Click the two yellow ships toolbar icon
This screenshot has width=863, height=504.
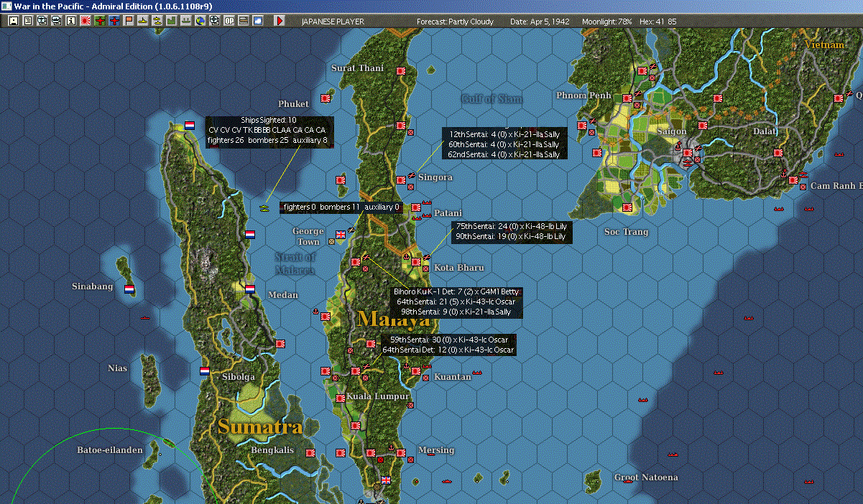coord(157,21)
